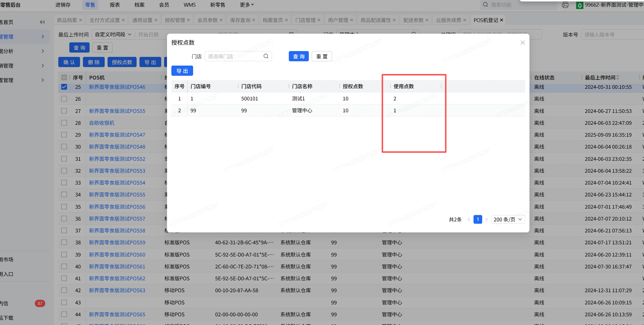Toggle the select-all header checkbox
Image resolution: width=644 pixels, height=325 pixels.
click(x=64, y=77)
